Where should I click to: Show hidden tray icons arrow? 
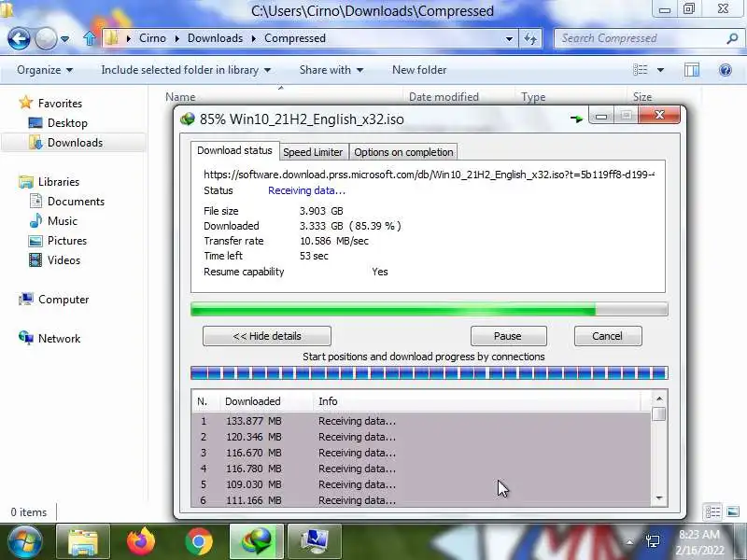[x=629, y=542]
